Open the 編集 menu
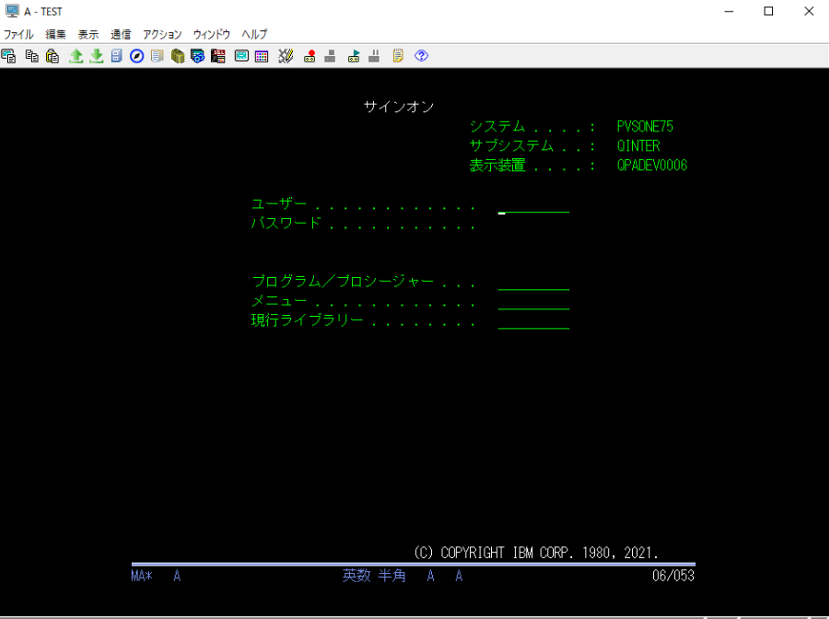The image size is (829, 619). (x=56, y=34)
